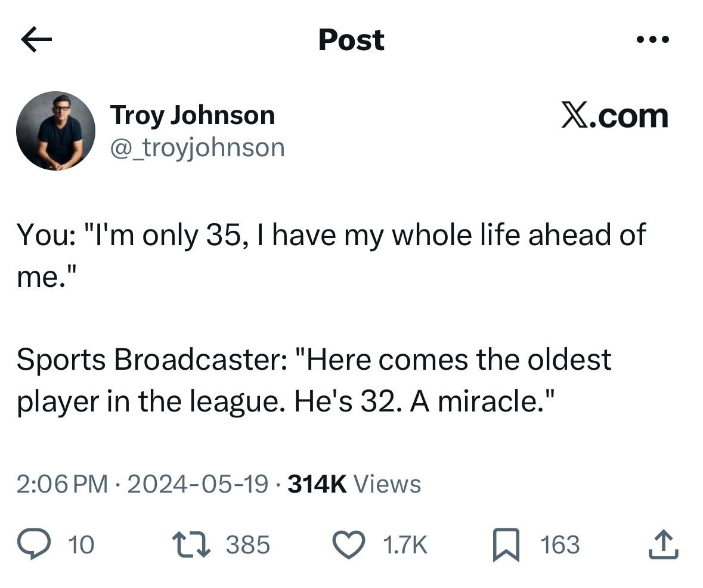
Task: Click the 2:06 PM timestamp
Action: [62, 484]
